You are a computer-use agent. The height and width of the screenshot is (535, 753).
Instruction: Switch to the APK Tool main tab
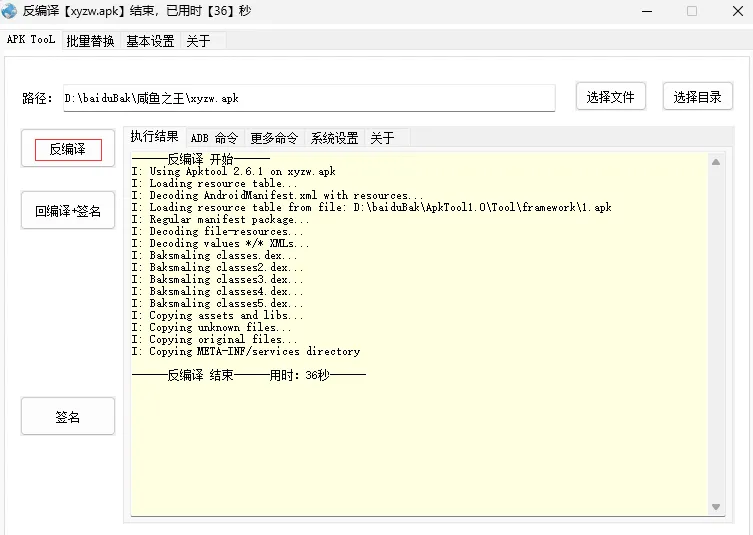(x=31, y=40)
